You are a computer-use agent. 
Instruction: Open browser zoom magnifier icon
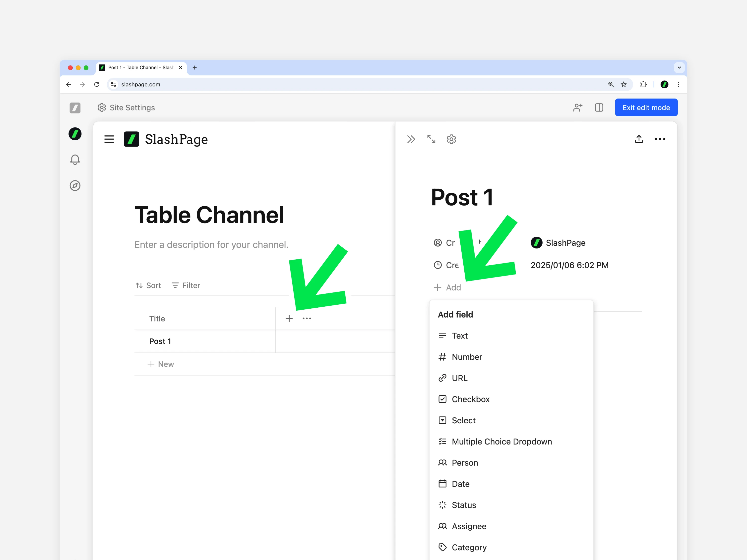[x=611, y=84]
